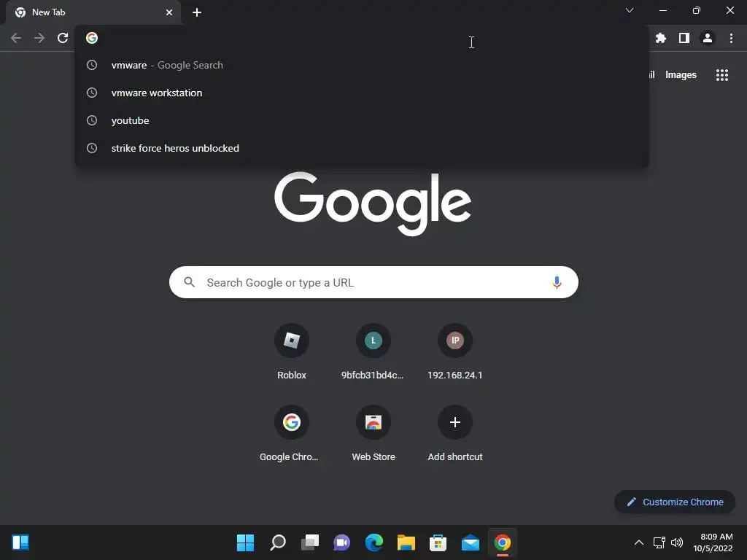Open the Extensions puzzle icon
The image size is (747, 560).
pos(660,38)
